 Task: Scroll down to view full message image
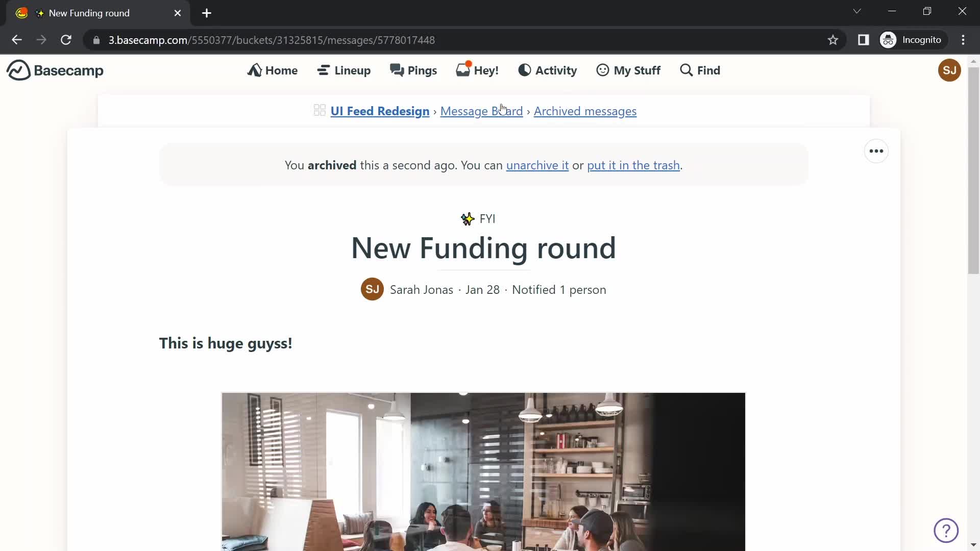coord(483,471)
